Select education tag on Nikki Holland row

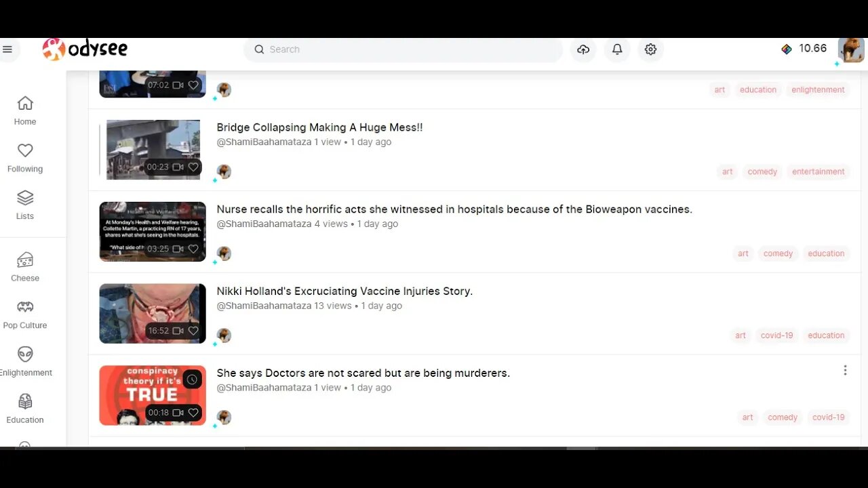point(826,335)
